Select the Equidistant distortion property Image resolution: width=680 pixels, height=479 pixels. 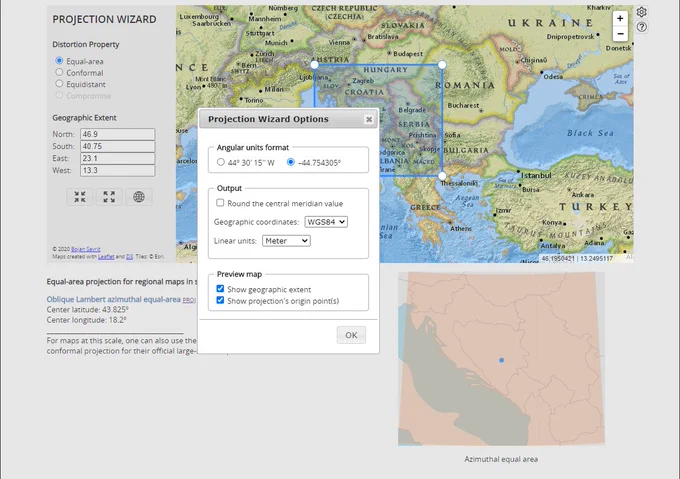[59, 84]
